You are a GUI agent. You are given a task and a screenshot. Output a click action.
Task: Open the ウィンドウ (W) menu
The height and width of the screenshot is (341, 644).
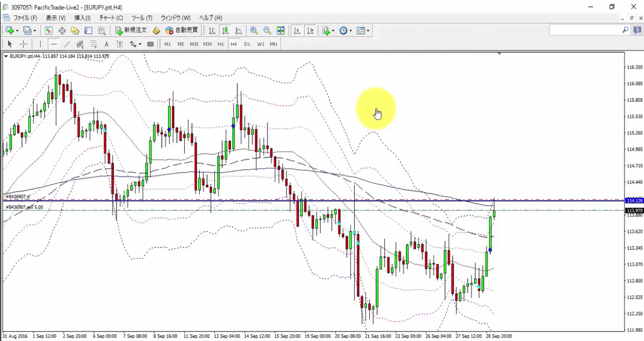(175, 18)
